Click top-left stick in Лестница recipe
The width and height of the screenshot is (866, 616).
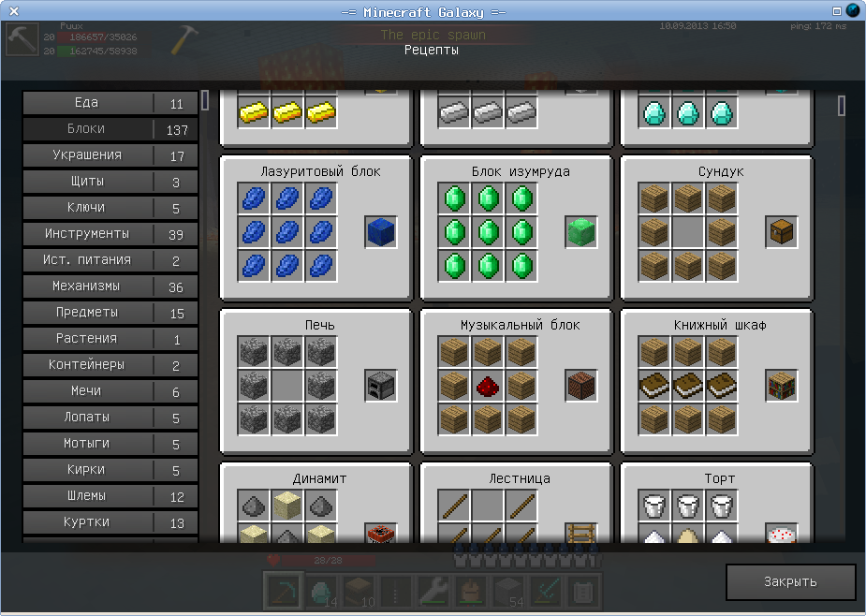pyautogui.click(x=454, y=506)
